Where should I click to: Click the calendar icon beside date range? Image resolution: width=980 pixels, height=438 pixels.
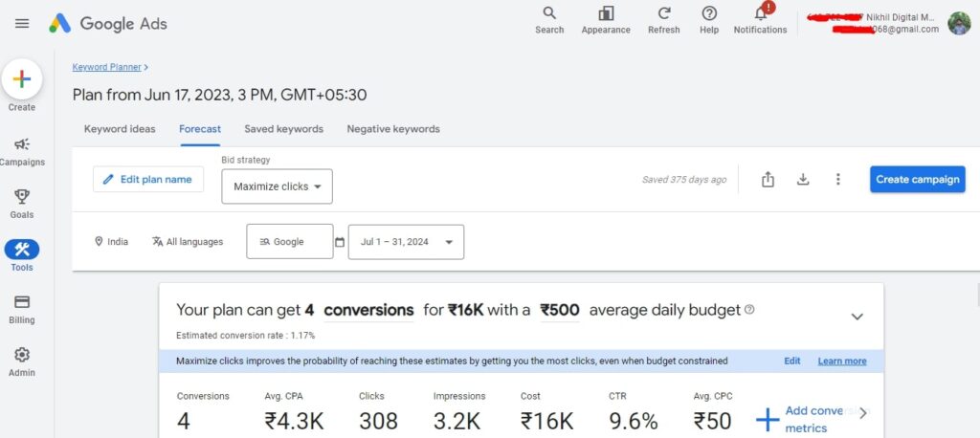tap(340, 243)
